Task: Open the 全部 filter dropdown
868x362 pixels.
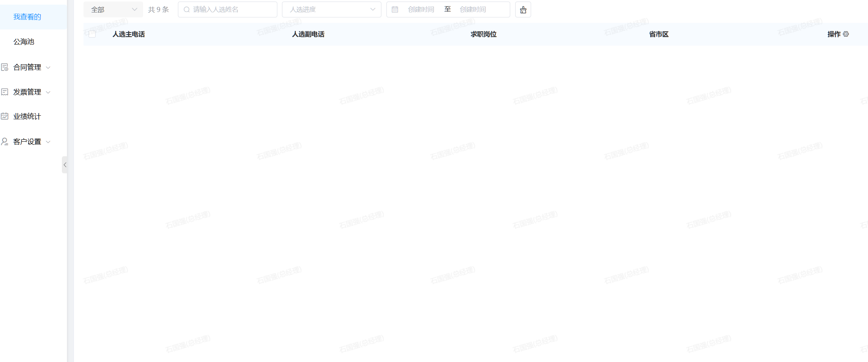Action: coord(113,9)
